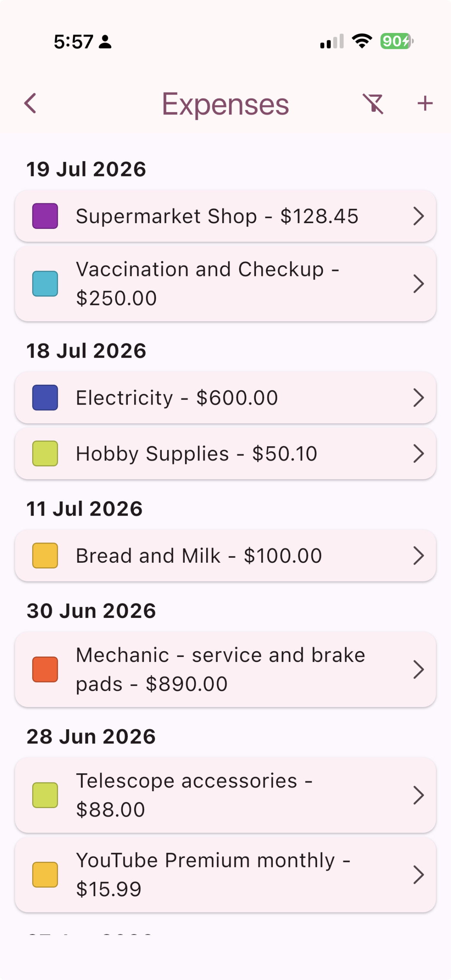The image size is (451, 980).
Task: Click the purple Supermarket Shop category swatch
Action: tap(45, 216)
